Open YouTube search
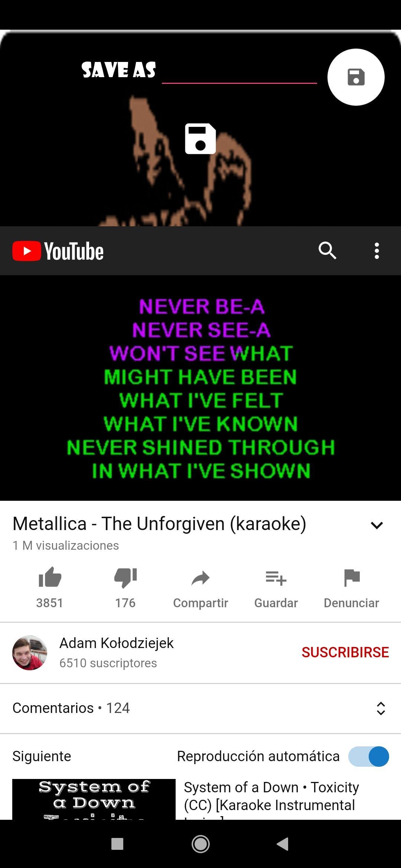The image size is (401, 868). pyautogui.click(x=327, y=251)
